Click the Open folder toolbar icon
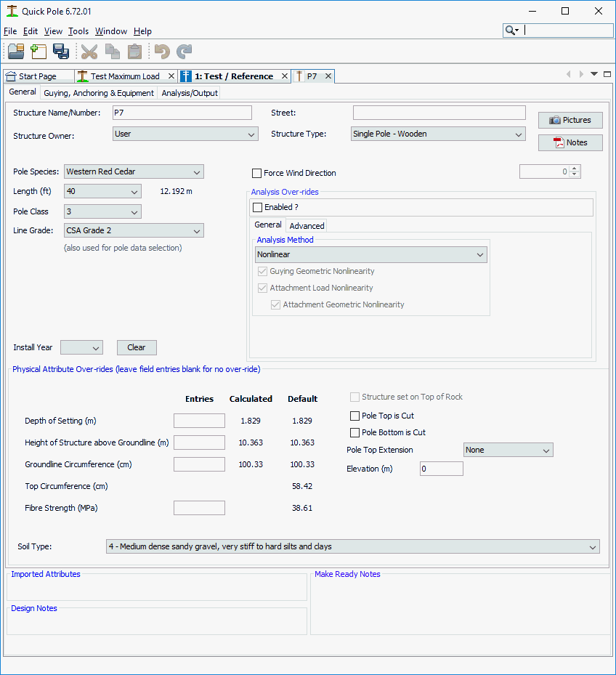Viewport: 616px width, 675px height. click(x=17, y=52)
